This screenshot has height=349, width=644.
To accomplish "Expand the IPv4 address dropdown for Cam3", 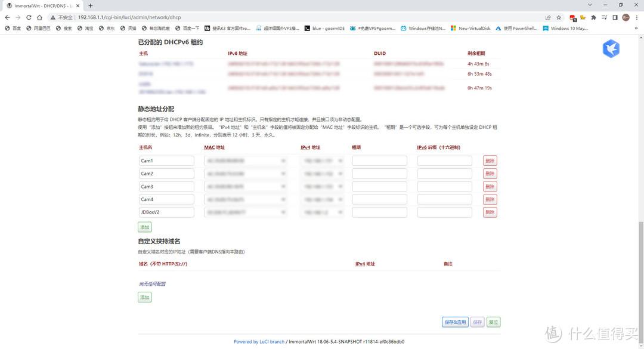I will [x=323, y=187].
